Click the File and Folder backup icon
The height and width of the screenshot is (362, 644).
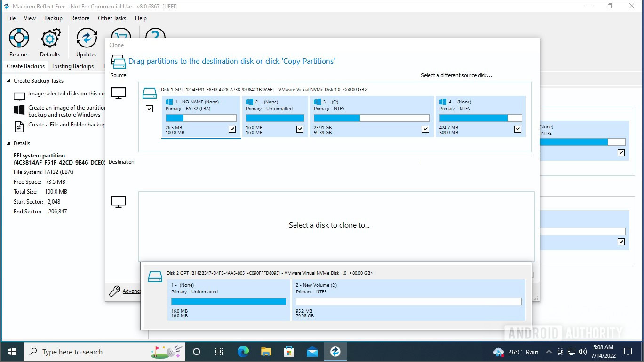[19, 126]
